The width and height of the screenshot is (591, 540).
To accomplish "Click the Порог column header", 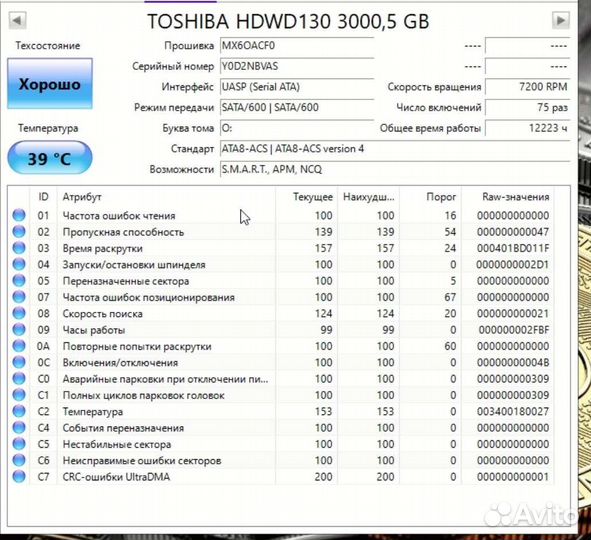I will coord(441,197).
